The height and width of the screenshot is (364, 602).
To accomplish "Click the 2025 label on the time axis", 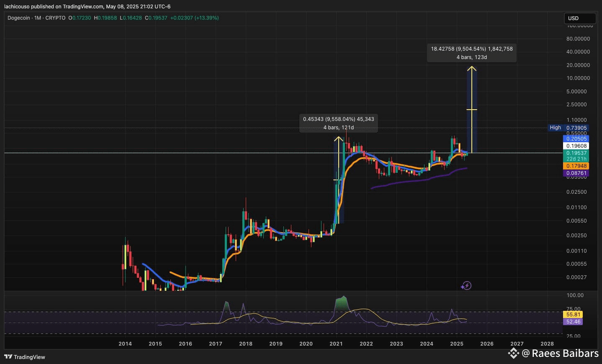I will point(457,344).
